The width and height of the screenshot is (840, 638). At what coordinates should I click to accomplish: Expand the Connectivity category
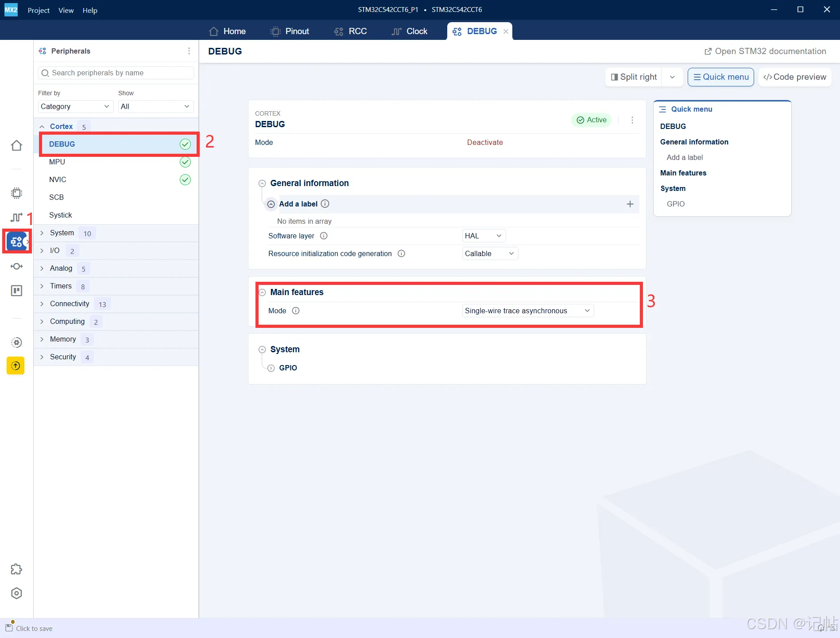click(x=42, y=304)
